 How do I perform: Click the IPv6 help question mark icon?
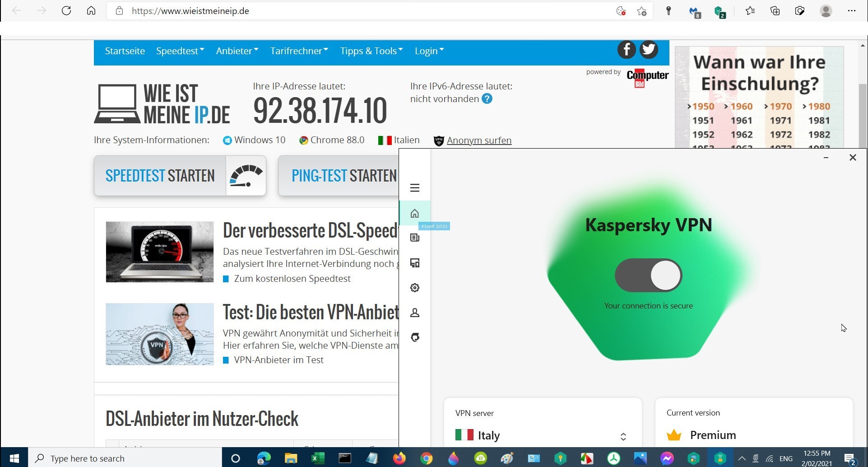(487, 99)
